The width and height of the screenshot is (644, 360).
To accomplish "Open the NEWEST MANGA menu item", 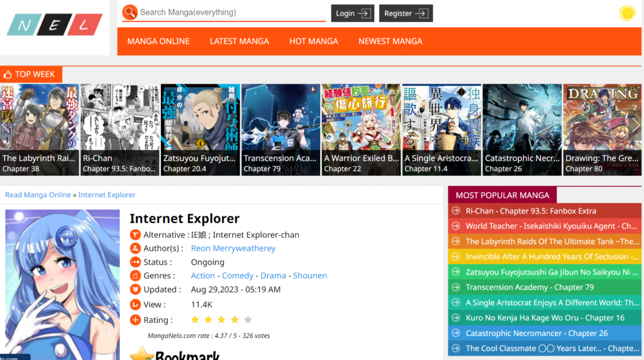I will [x=390, y=41].
